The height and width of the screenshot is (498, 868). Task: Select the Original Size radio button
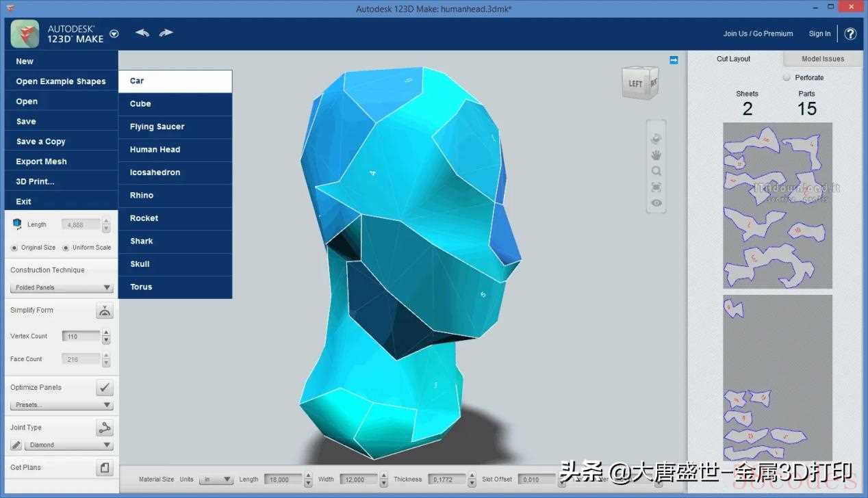click(x=14, y=248)
